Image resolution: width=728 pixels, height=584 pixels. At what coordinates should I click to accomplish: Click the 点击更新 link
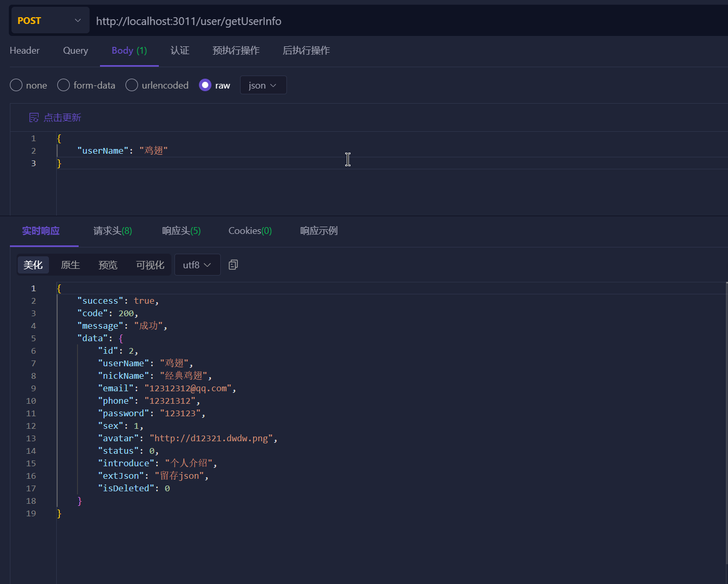[62, 118]
